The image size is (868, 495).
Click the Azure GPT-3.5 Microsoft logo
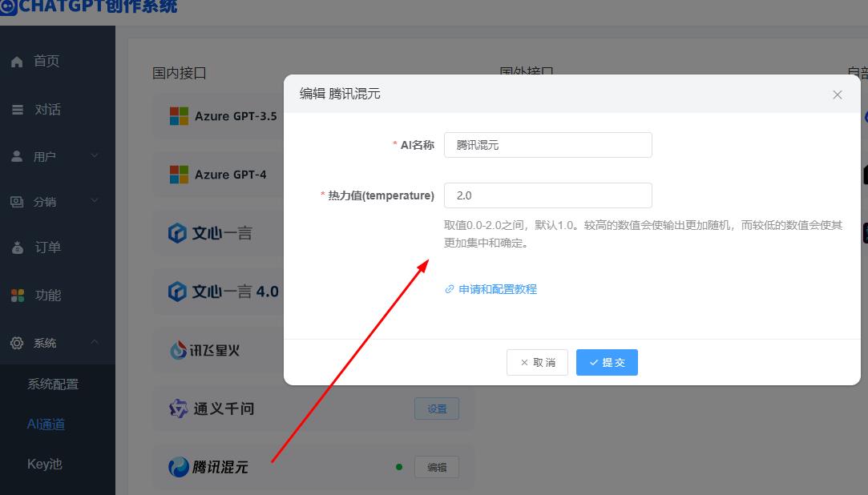[x=179, y=116]
